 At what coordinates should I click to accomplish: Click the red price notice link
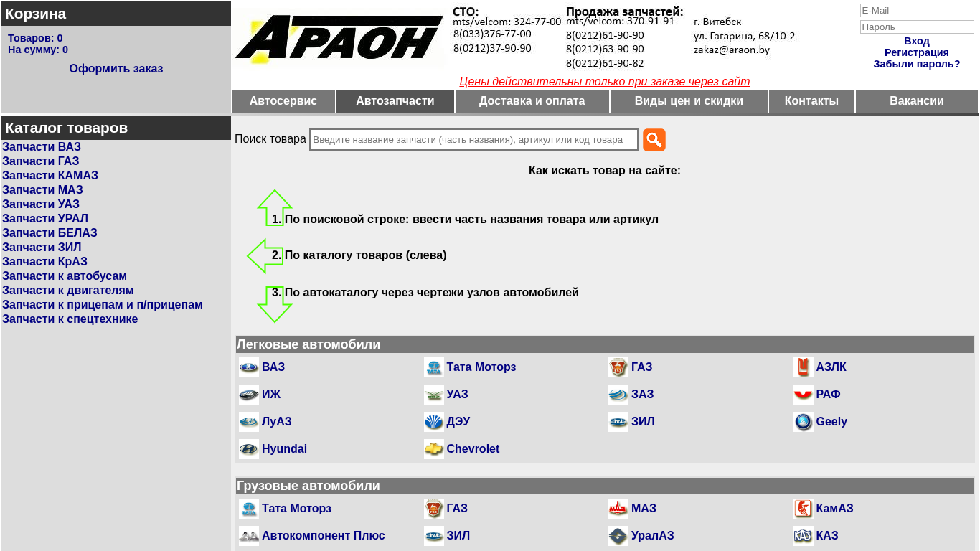[x=605, y=82]
